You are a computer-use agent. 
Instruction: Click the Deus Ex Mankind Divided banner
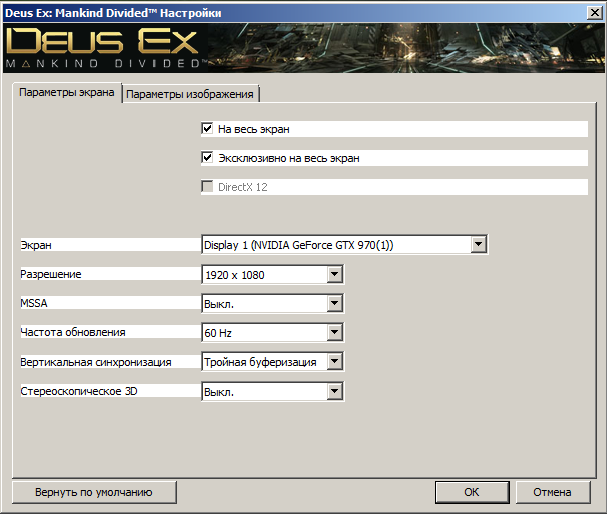click(x=304, y=48)
